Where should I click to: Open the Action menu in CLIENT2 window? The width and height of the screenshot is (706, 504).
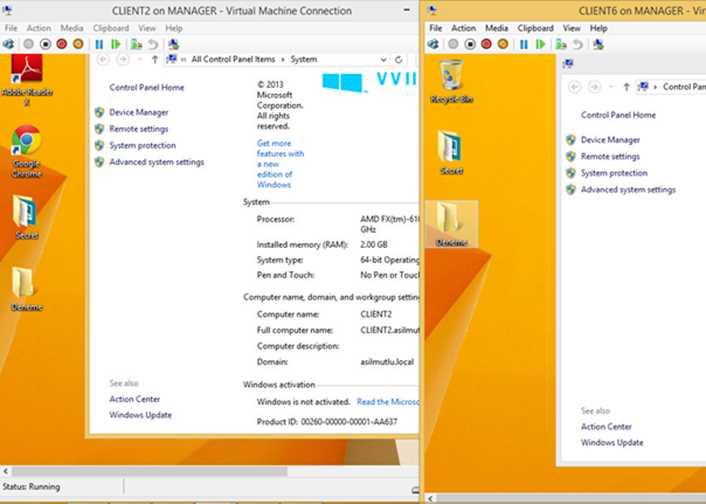tap(38, 28)
